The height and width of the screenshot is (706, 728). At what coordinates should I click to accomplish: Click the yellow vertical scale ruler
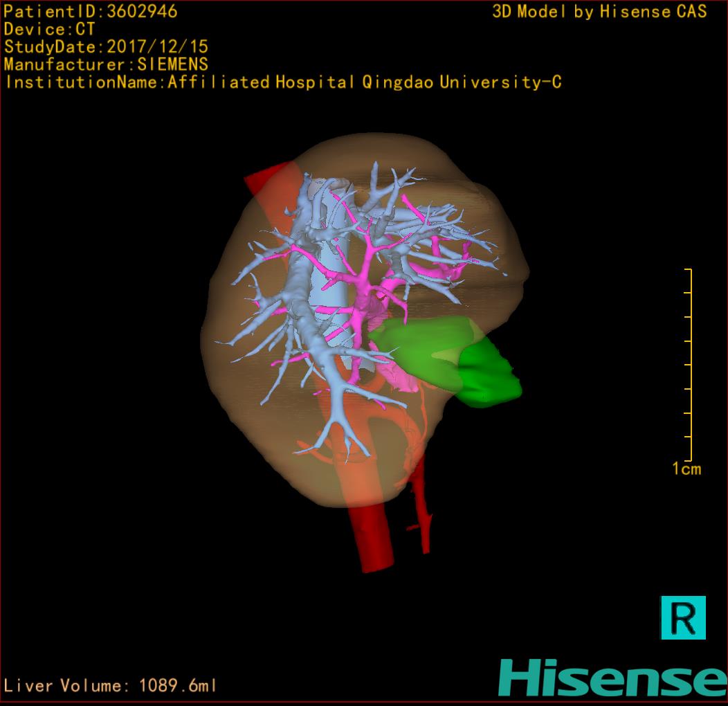pos(690,364)
